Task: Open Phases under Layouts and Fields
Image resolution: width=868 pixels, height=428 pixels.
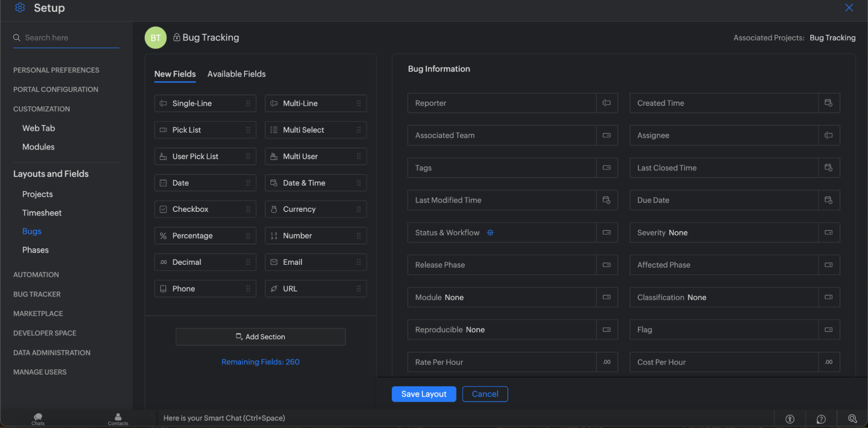Action: [x=35, y=250]
